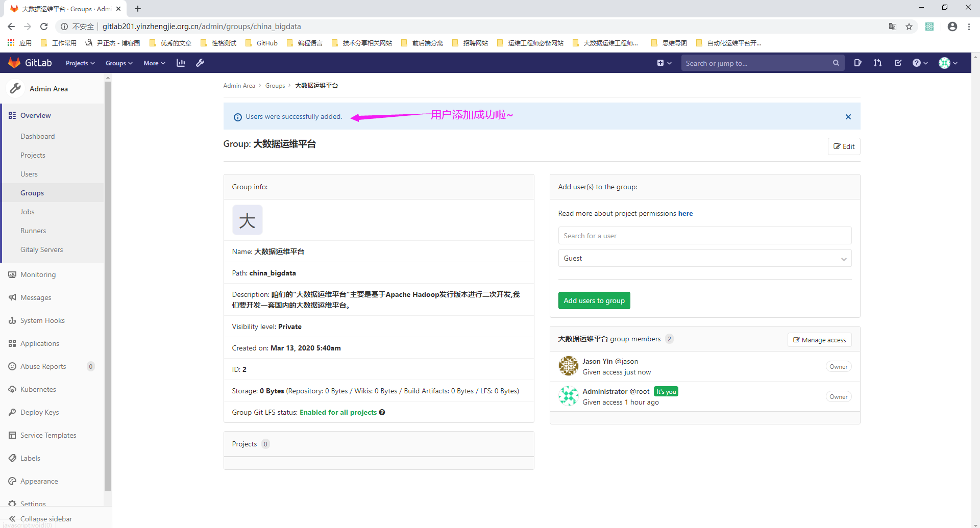Viewport: 980px width, 528px height.
Task: Click the Manage access button
Action: point(819,340)
